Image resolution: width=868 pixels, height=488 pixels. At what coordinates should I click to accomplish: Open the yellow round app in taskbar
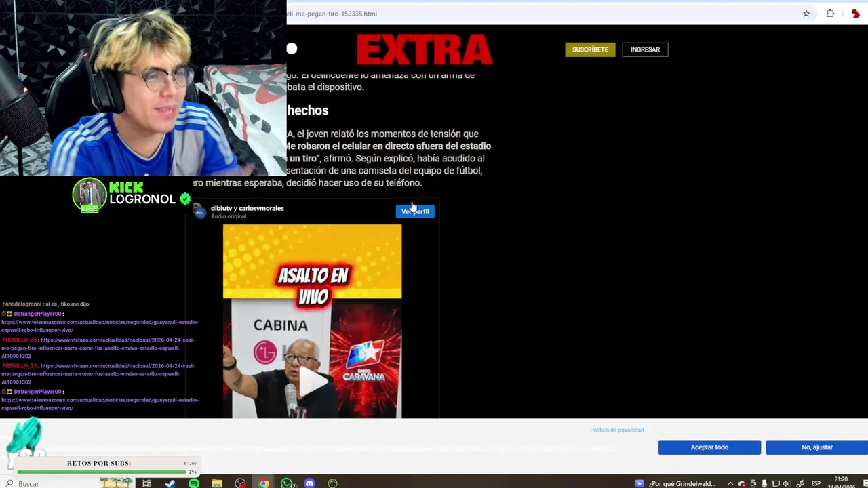332,483
